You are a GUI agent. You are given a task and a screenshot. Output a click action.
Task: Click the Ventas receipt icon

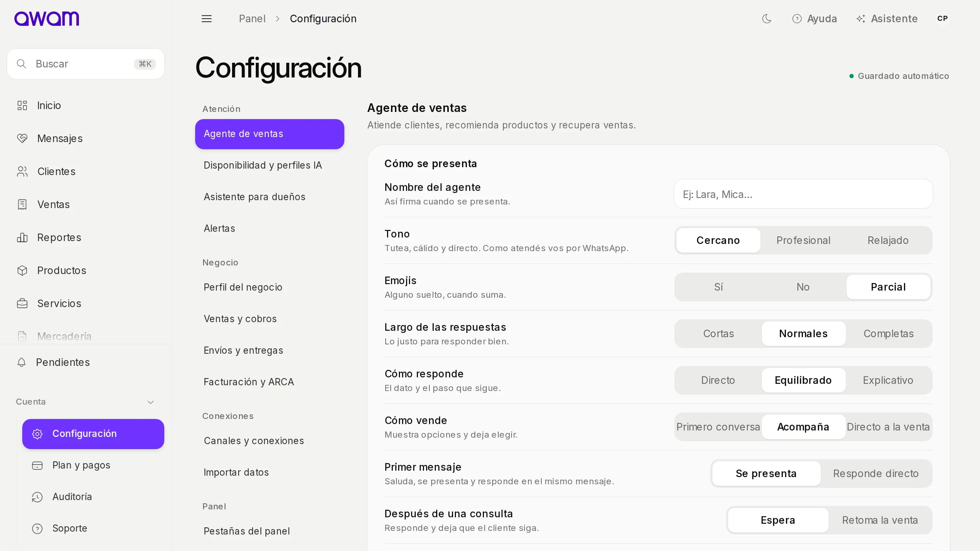click(22, 204)
